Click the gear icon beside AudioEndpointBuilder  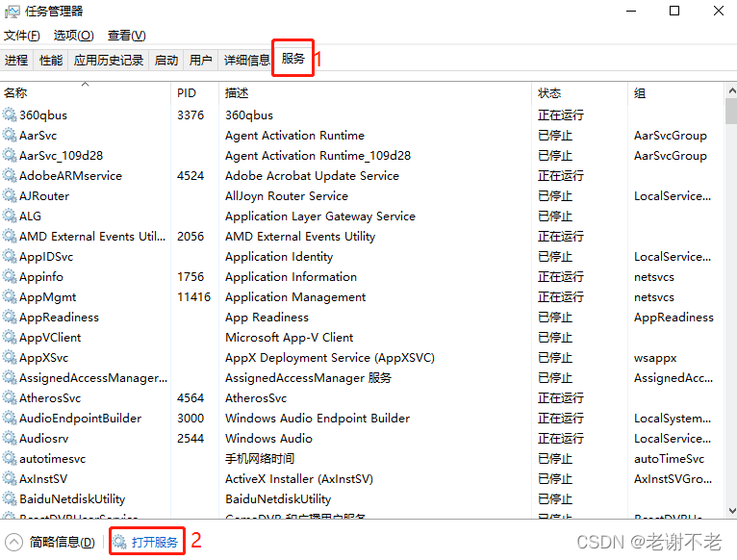(x=10, y=418)
